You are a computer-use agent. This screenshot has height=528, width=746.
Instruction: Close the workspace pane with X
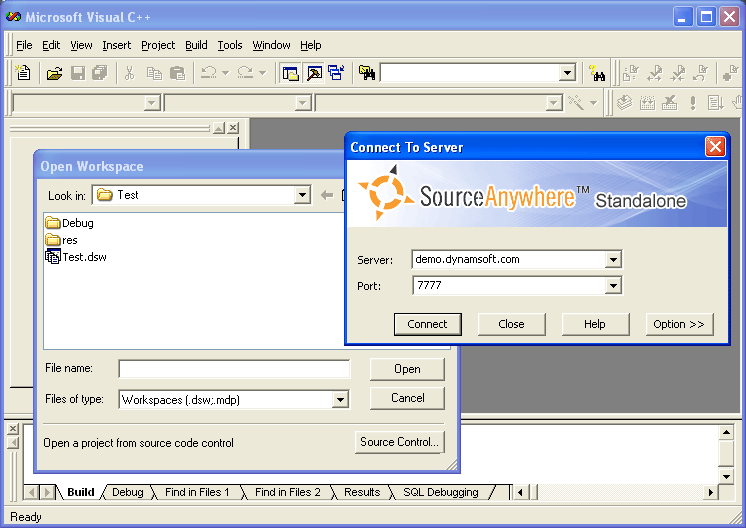coord(233,127)
